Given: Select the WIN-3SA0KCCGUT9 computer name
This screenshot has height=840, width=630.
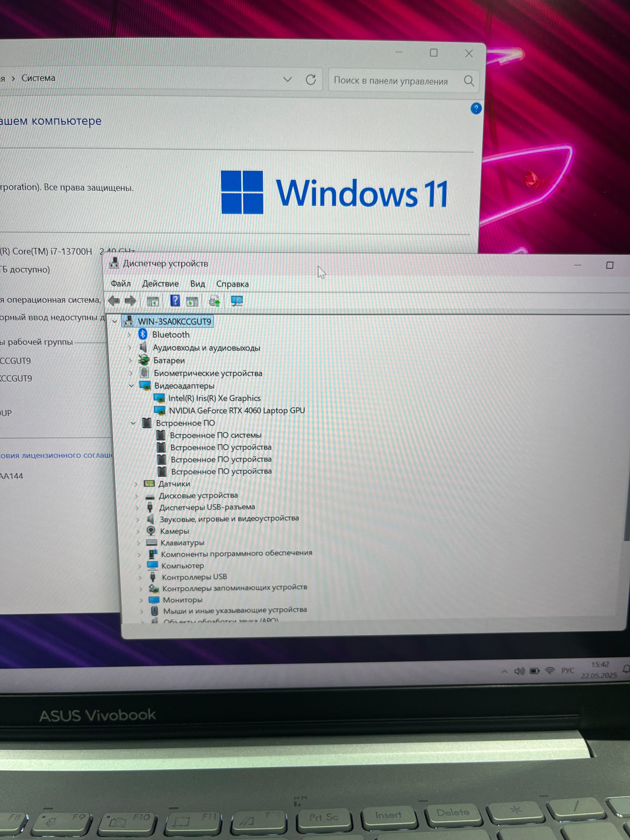Looking at the screenshot, I should click(174, 321).
